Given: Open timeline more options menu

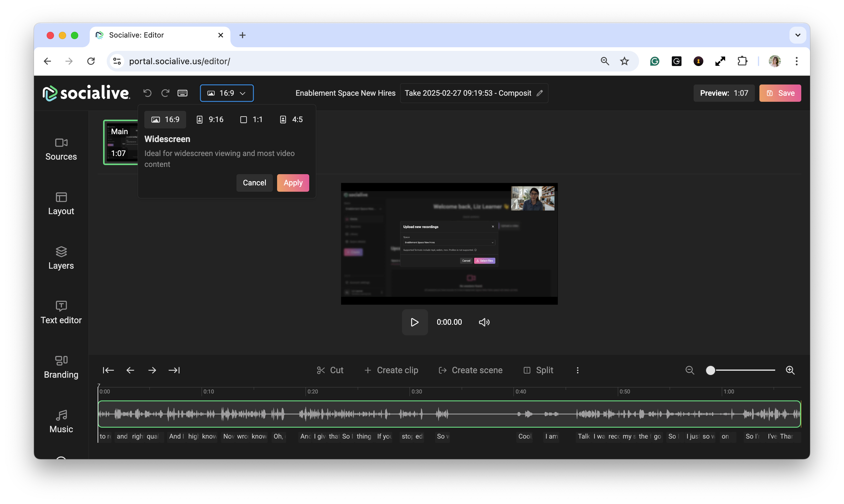Looking at the screenshot, I should (x=578, y=370).
